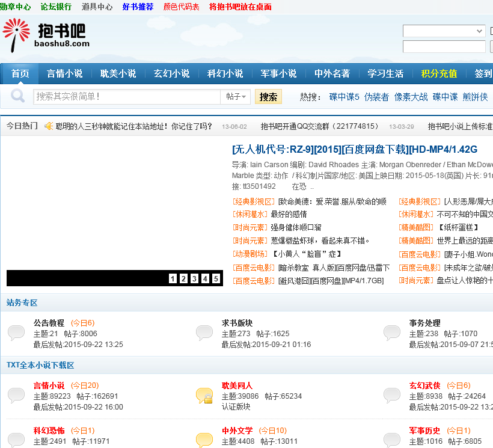Select slideshow page 3
Viewport: 493px width, 448px height.
pyautogui.click(x=194, y=278)
